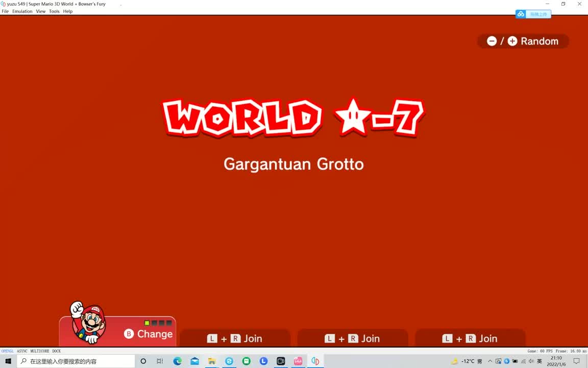Click the B Change button

149,334
